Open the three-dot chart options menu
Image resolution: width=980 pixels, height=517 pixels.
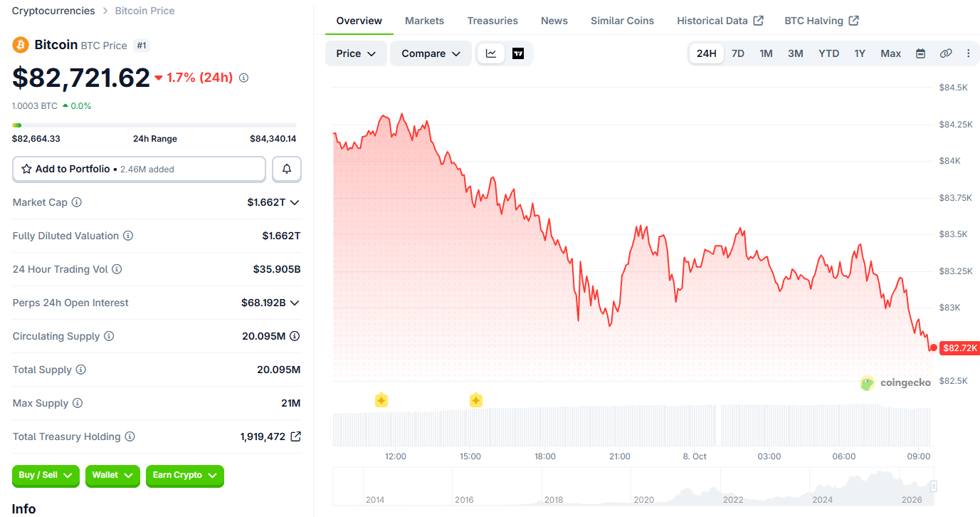(x=968, y=53)
